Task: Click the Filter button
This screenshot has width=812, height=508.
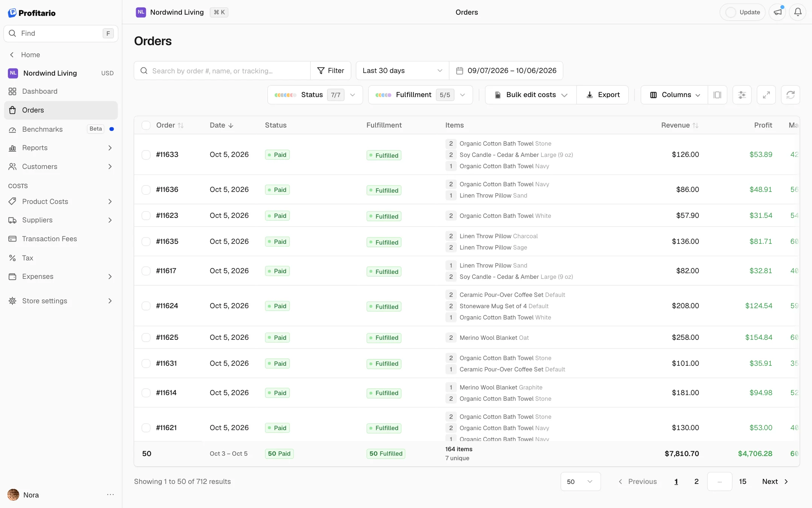Action: pos(330,71)
